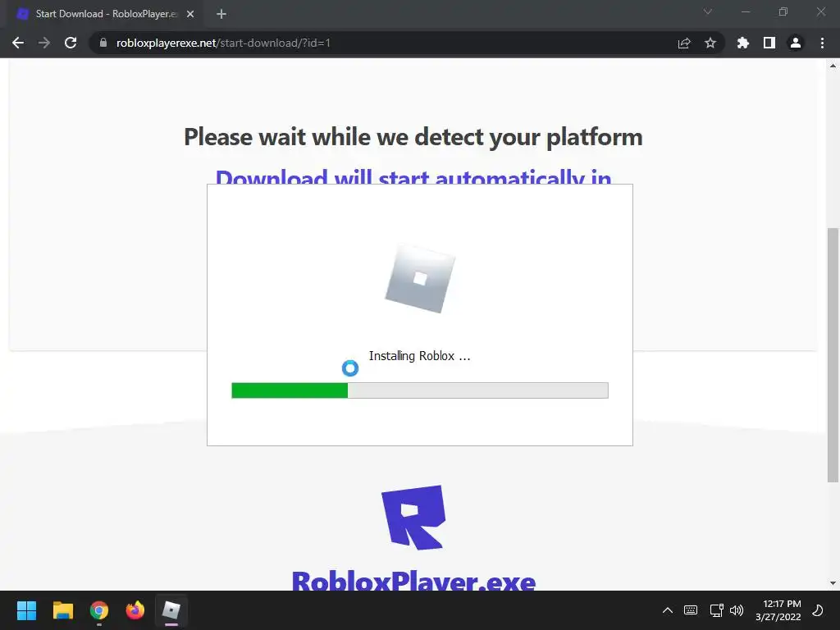The image size is (840, 630).
Task: Click the RobloxPlayer.exe title text
Action: pos(413,581)
